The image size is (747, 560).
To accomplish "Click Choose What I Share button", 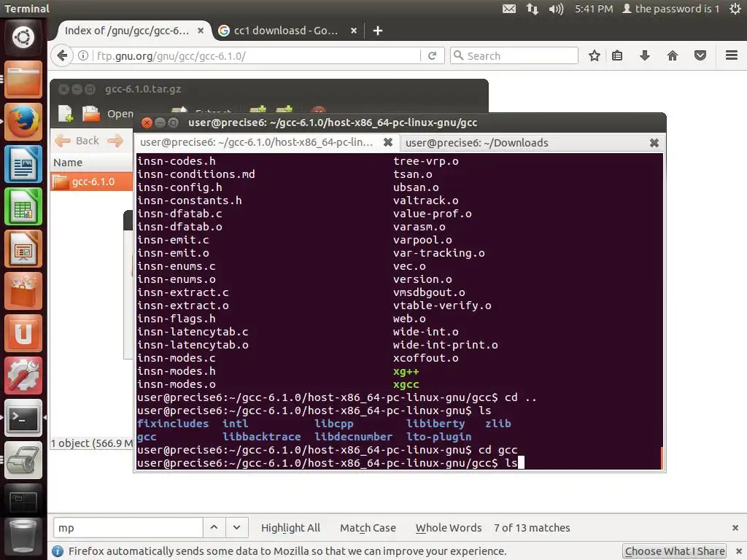I will pyautogui.click(x=675, y=551).
